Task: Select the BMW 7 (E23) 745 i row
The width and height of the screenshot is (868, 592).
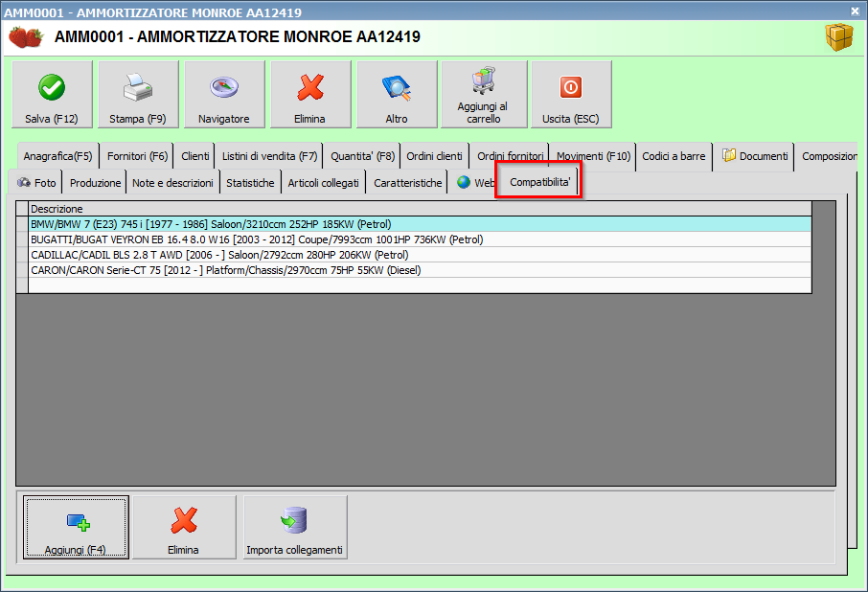Action: (421, 224)
